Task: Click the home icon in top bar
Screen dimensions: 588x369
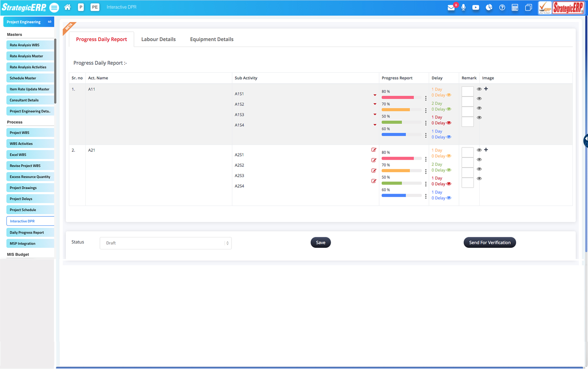Action: click(x=67, y=7)
